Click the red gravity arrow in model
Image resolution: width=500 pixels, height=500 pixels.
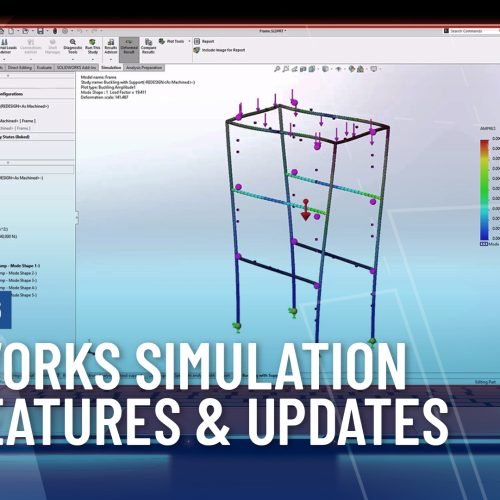point(306,210)
